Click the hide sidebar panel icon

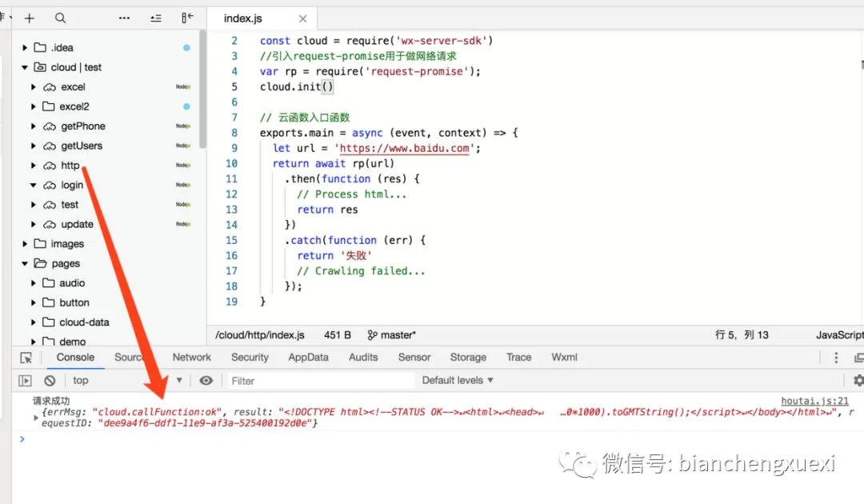(187, 18)
